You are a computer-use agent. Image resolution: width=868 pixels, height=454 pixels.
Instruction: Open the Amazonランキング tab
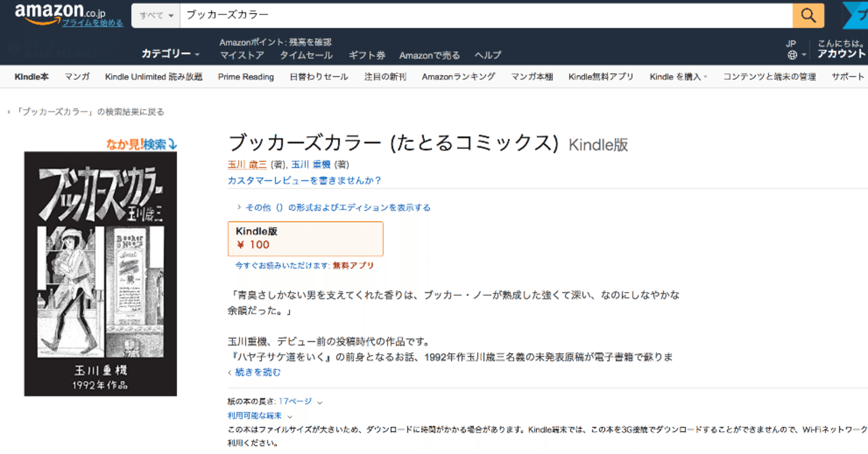click(458, 77)
